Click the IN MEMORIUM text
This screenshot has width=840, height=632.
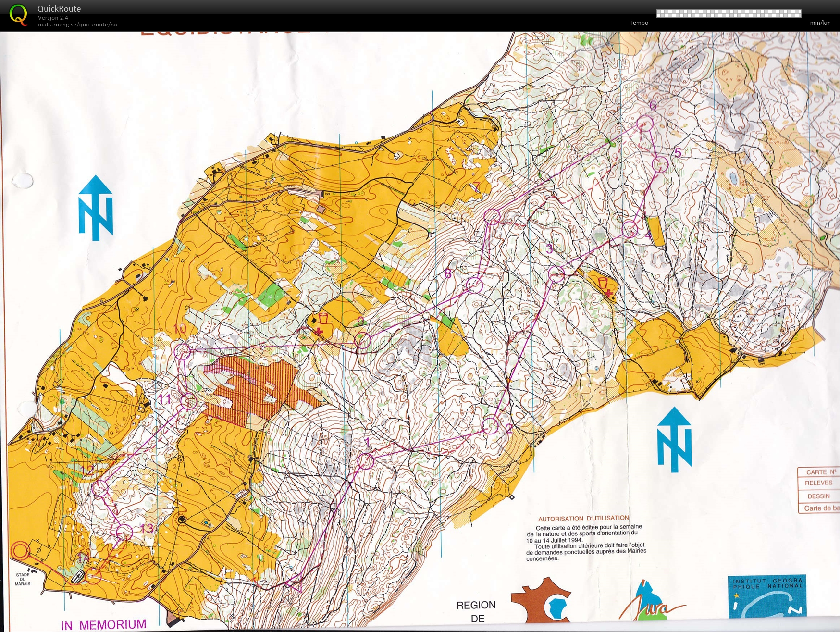[104, 624]
